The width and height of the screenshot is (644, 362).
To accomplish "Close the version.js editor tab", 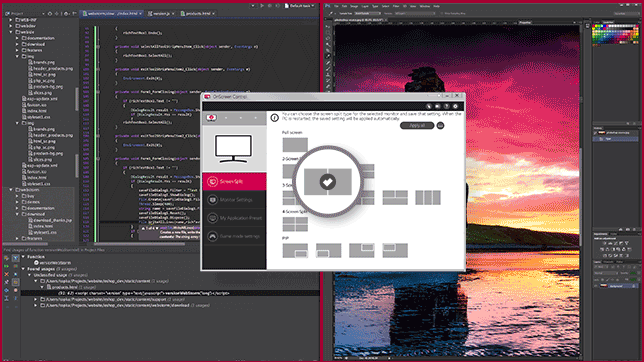I will point(173,14).
